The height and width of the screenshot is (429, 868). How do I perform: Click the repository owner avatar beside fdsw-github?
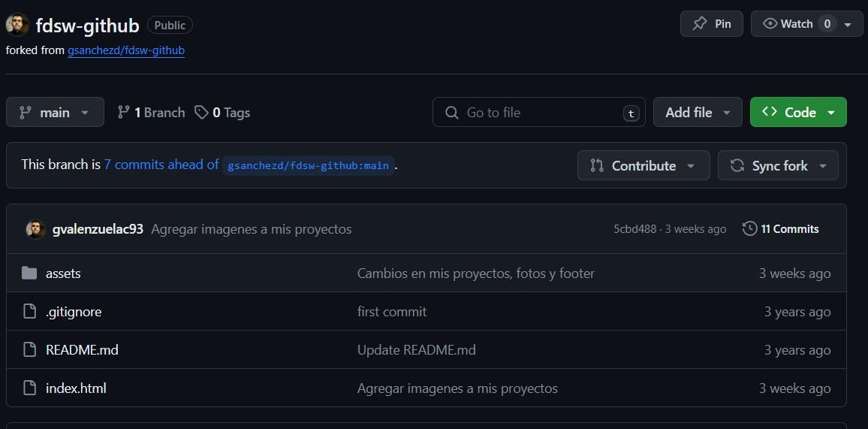coord(17,25)
